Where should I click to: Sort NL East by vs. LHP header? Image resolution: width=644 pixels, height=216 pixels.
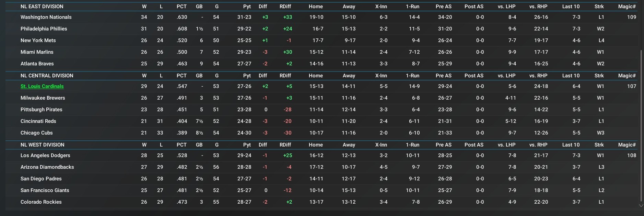pyautogui.click(x=506, y=7)
